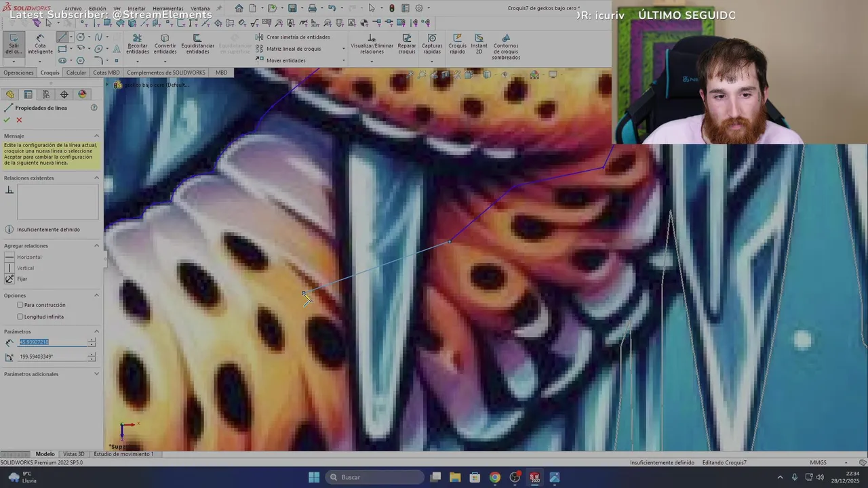Click the line length parameter field
The width and height of the screenshot is (868, 488).
[x=53, y=342]
